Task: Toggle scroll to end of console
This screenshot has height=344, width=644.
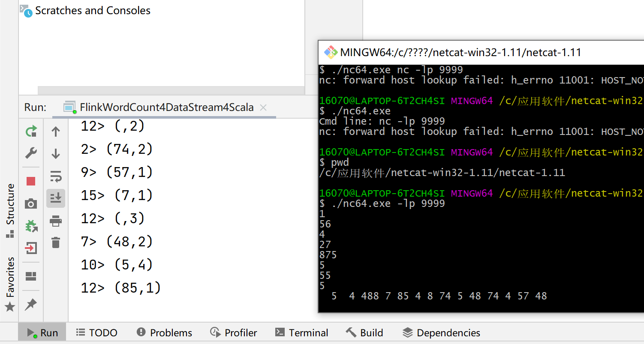Action: [56, 198]
